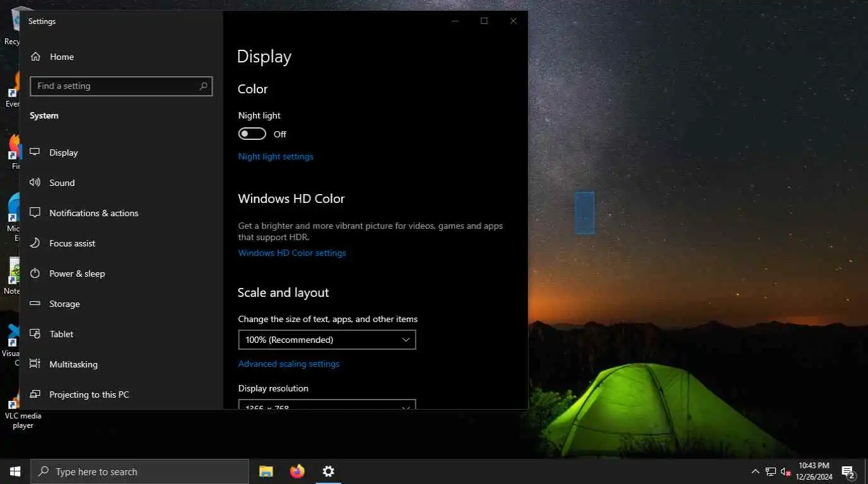The width and height of the screenshot is (868, 484).
Task: Open the 100% (Recommended) scaling dropdown
Action: [x=327, y=340]
